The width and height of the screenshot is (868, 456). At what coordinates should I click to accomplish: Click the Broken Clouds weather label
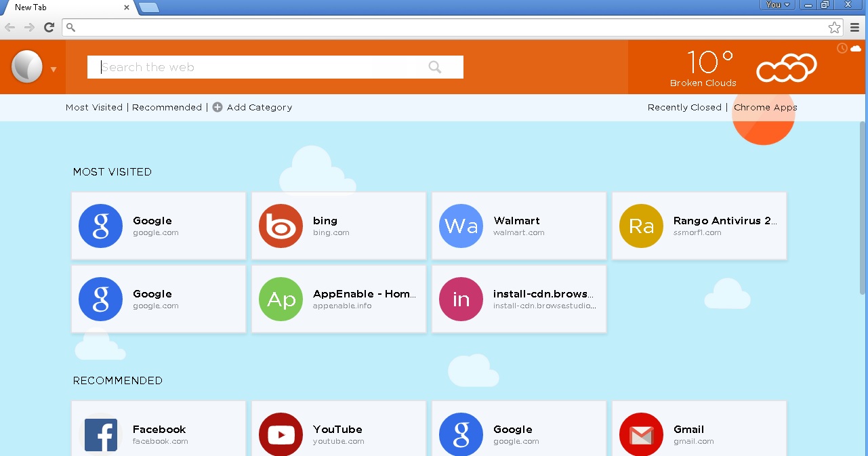coord(703,83)
